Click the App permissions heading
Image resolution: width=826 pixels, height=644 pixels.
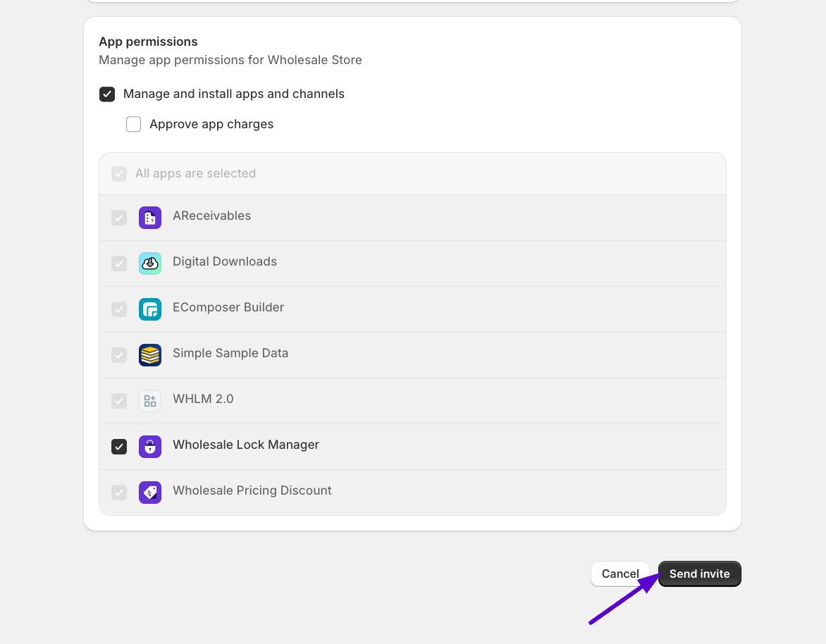[149, 42]
